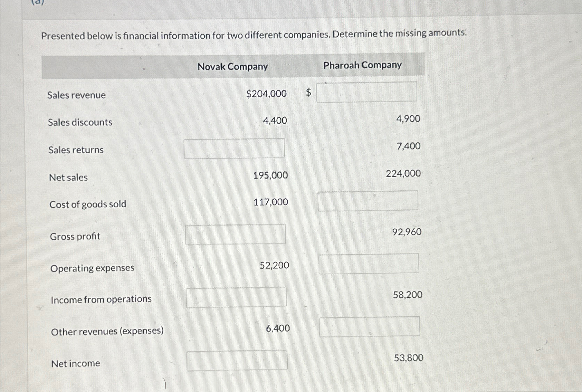This screenshot has width=582, height=392.
Task: Select the 204,000 Sales revenue value
Action: tap(266, 94)
